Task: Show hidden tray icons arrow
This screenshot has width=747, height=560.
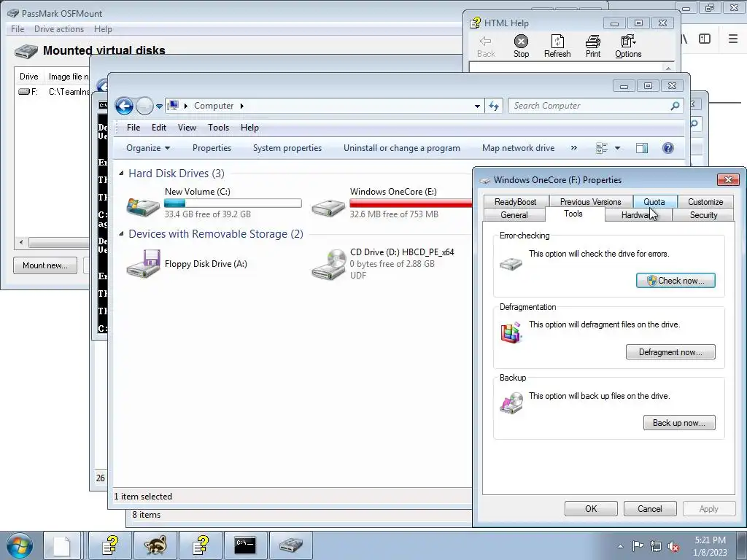Action: tap(620, 546)
